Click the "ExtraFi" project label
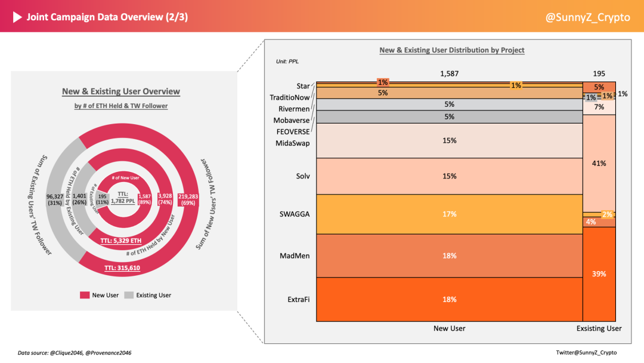Image resolution: width=644 pixels, height=363 pixels. point(299,299)
